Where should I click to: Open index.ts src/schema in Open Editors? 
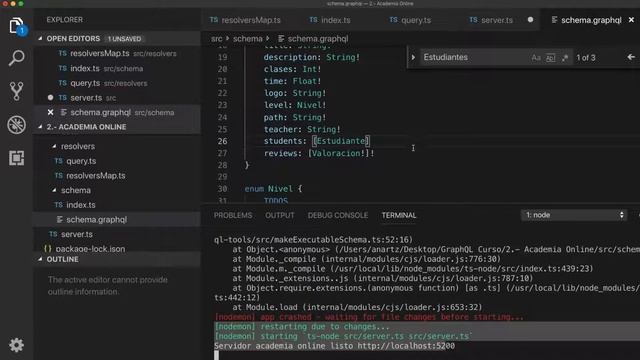117,68
